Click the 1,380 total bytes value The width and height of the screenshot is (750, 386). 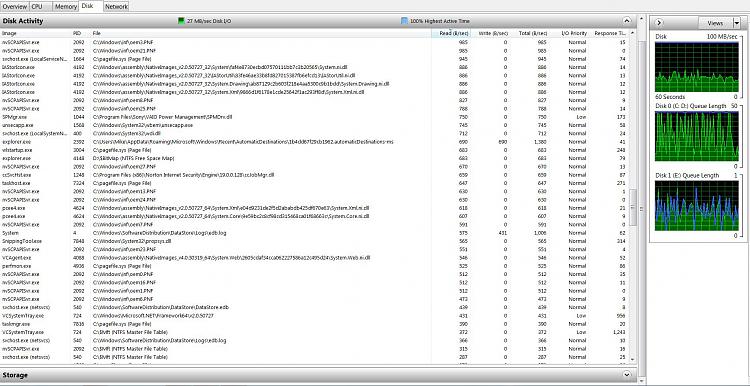540,142
